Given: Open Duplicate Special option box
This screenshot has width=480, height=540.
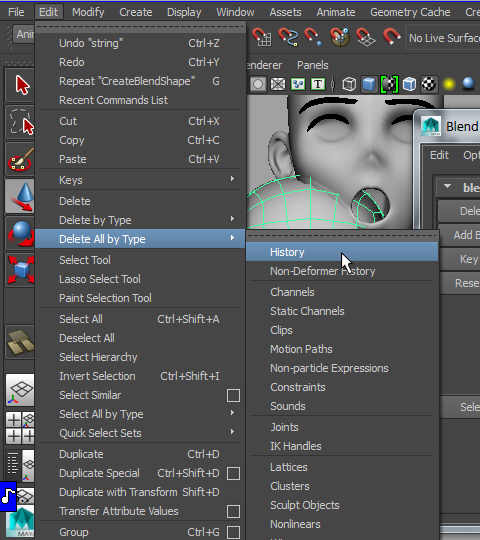Looking at the screenshot, I should tap(233, 473).
